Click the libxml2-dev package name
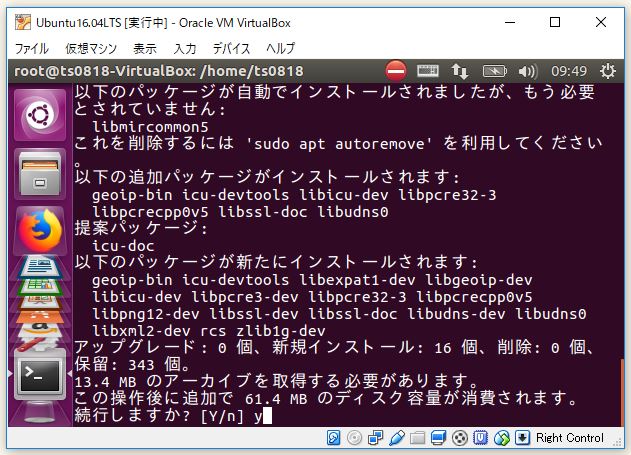631x455 pixels. tap(141, 331)
